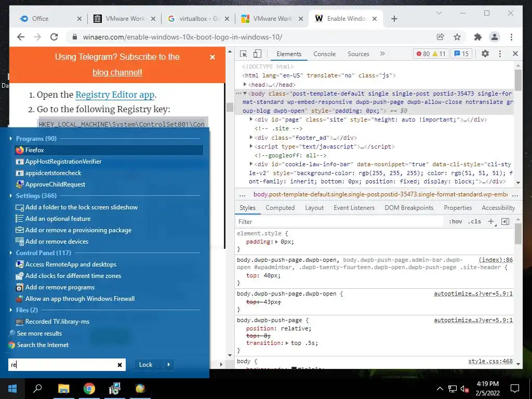Launch Firefox from search results

click(109, 150)
